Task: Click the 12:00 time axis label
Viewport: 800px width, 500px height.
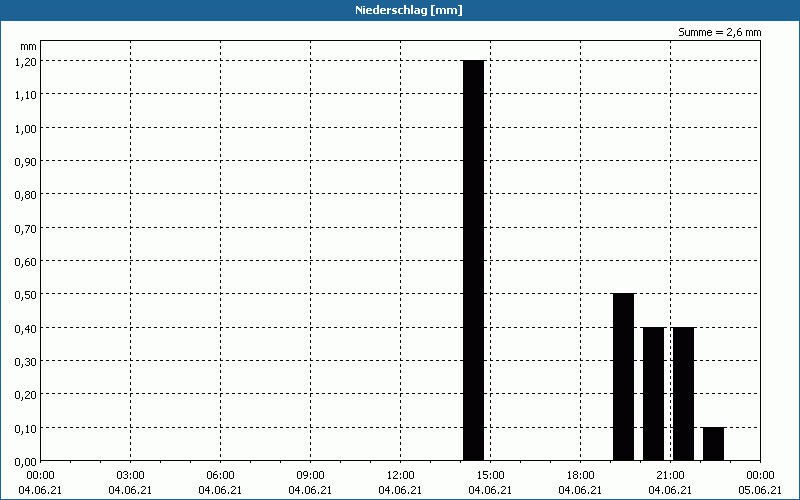Action: click(x=401, y=476)
